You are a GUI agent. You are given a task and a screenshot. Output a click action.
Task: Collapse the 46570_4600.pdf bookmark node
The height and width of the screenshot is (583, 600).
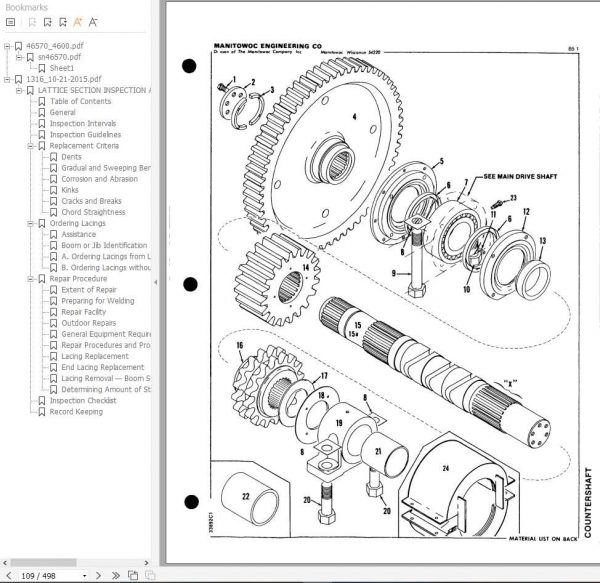pyautogui.click(x=7, y=46)
